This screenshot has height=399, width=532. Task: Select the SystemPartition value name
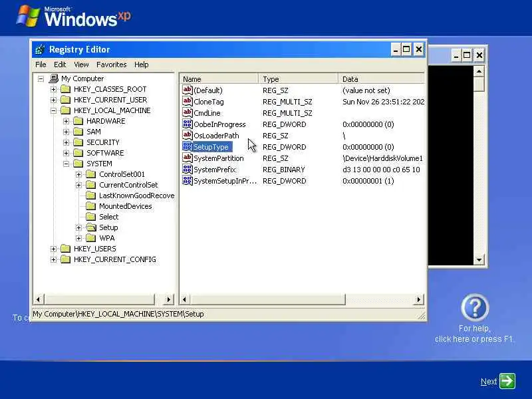219,158
